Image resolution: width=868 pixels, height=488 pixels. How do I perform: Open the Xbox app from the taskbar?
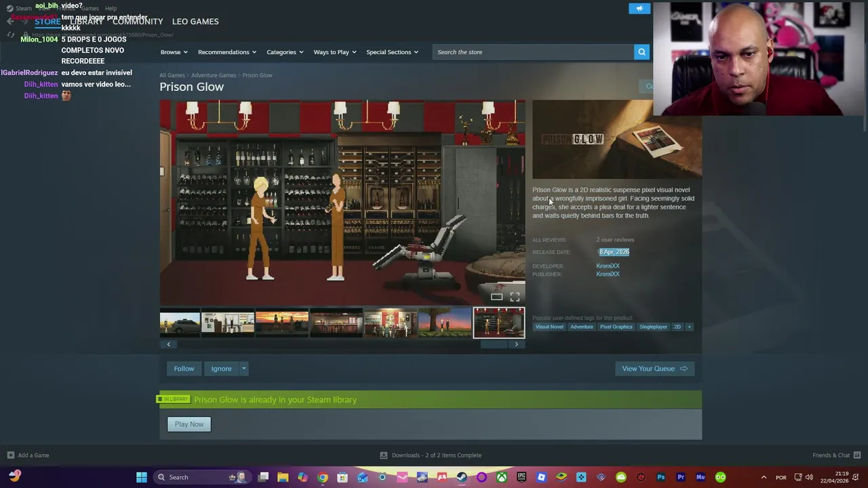click(x=502, y=477)
